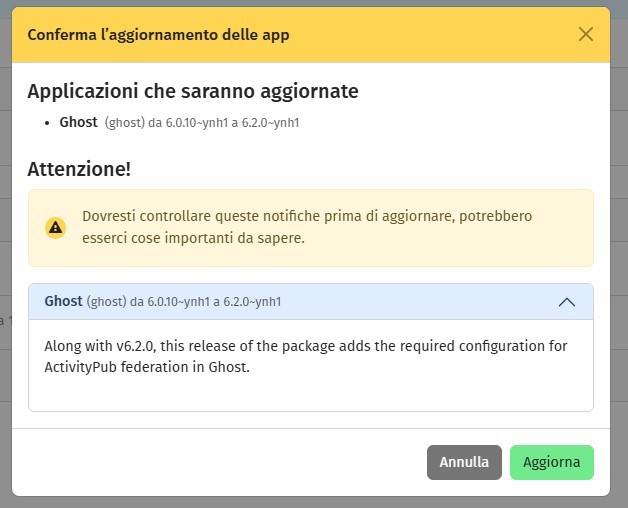Screen dimensions: 628x508
Task: Close the update confirmation dialog with X
Action: tap(586, 34)
